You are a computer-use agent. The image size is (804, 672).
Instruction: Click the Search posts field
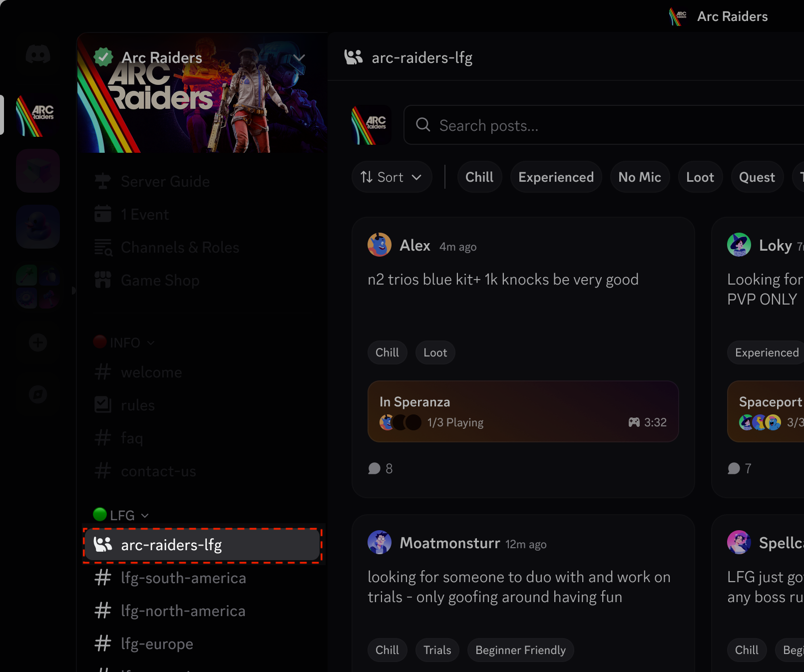[604, 125]
